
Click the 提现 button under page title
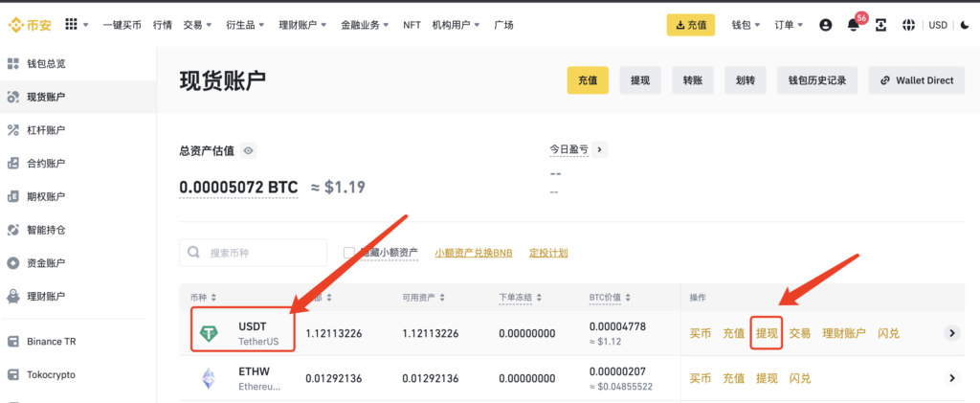click(640, 80)
